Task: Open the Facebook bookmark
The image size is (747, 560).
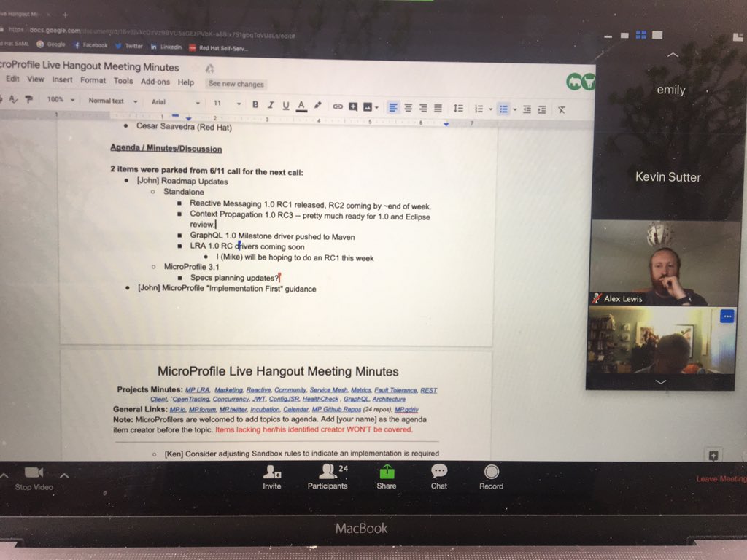Action: [90, 45]
